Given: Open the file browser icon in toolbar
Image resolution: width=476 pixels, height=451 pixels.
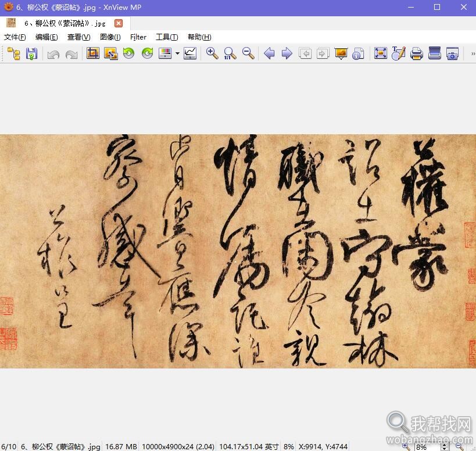Looking at the screenshot, I should [14, 53].
